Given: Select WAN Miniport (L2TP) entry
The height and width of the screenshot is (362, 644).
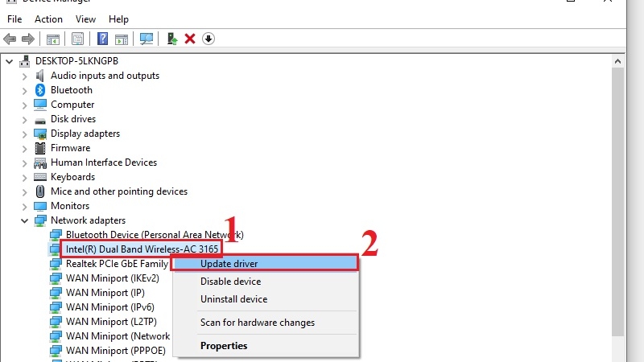Looking at the screenshot, I should pyautogui.click(x=111, y=322).
